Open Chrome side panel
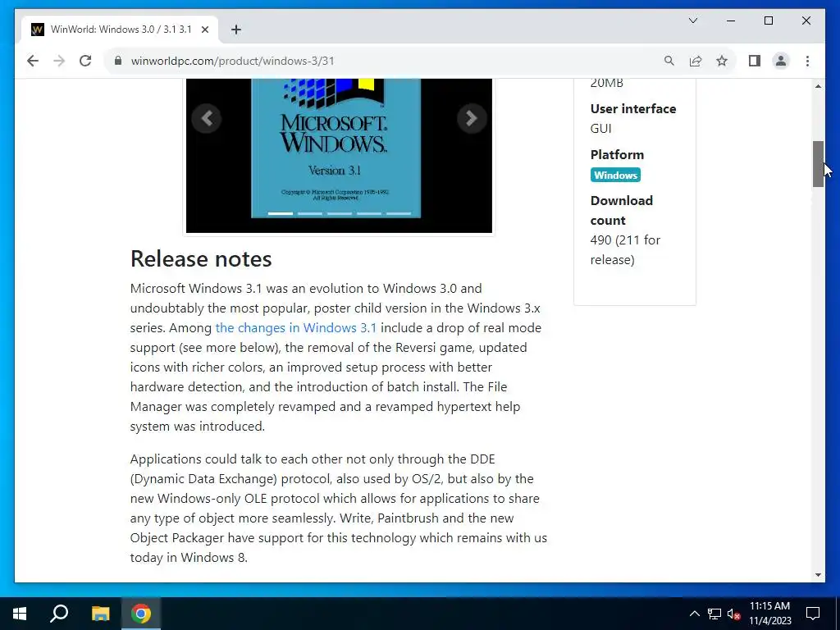840x630 pixels. click(755, 61)
